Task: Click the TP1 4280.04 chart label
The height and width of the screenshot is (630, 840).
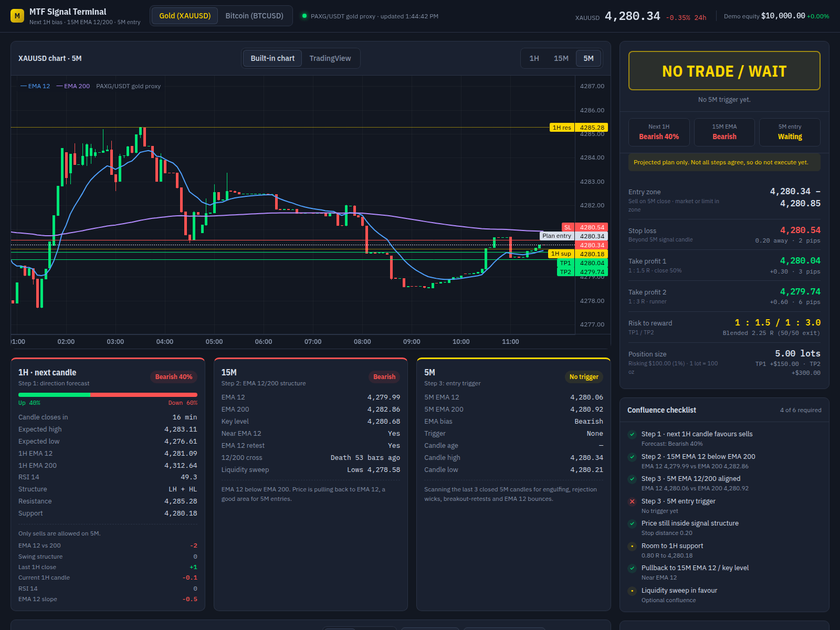Action: pos(582,263)
